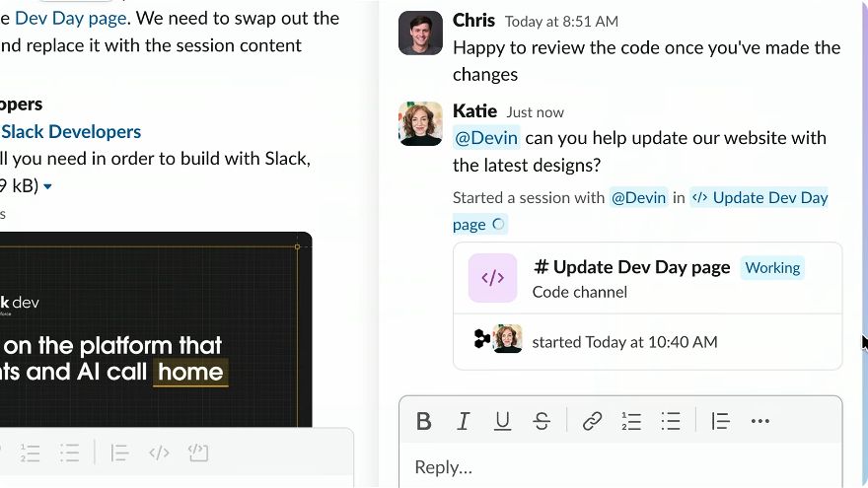Viewport: 868px width, 488px height.
Task: Open Chris's profile avatar
Action: 420,34
